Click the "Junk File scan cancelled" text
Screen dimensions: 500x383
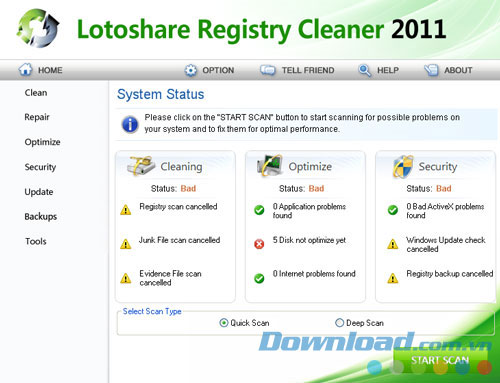[179, 240]
